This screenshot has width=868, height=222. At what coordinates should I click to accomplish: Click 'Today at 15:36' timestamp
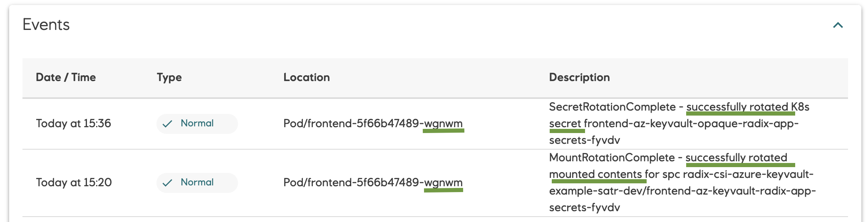coord(73,123)
